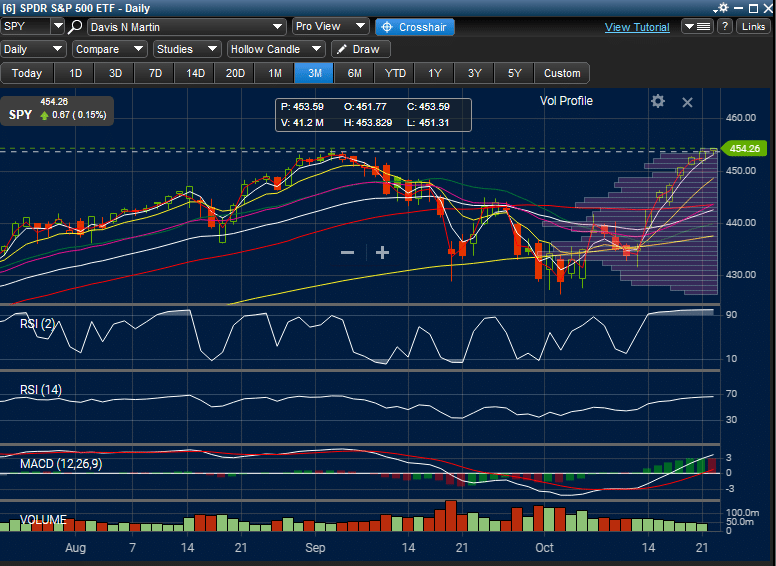Select the 3M time range tab
Viewport: 776px width, 566px height.
point(315,73)
